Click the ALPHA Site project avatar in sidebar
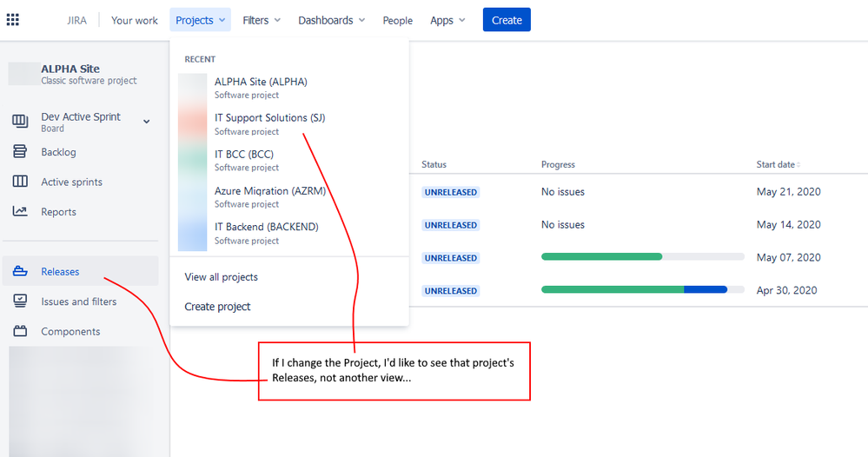The image size is (868, 457). [23, 74]
